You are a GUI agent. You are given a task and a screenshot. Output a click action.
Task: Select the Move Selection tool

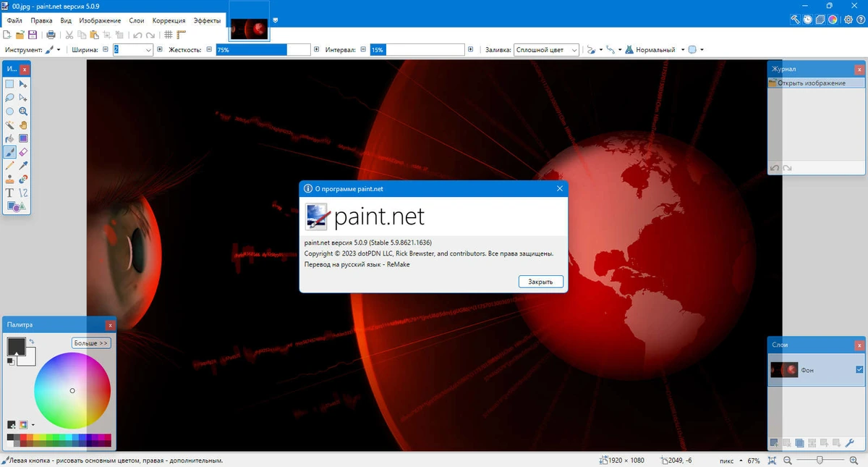point(23,98)
